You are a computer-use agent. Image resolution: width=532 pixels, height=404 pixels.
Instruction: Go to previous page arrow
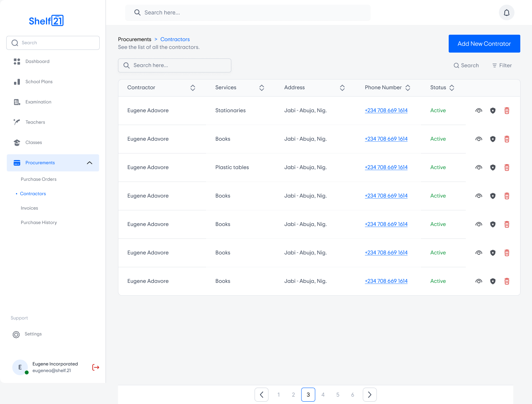tap(262, 395)
